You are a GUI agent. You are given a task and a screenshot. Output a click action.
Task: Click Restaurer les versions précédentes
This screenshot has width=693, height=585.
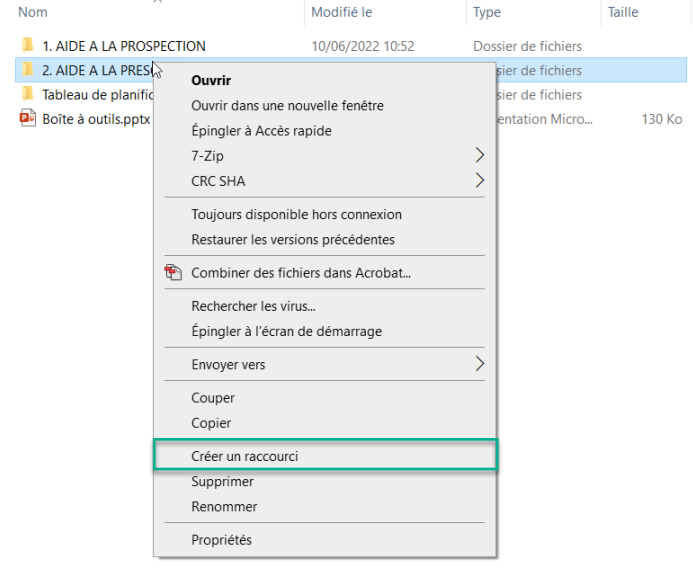click(292, 239)
